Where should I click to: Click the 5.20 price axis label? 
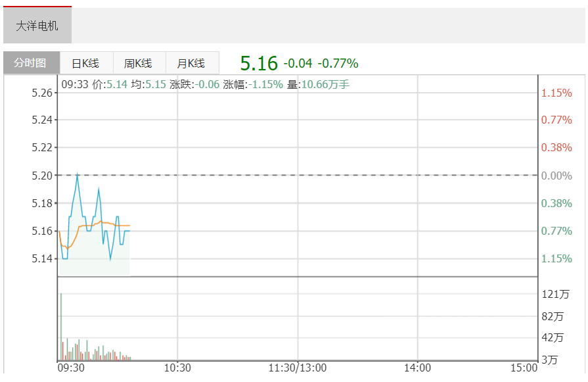[x=42, y=176]
